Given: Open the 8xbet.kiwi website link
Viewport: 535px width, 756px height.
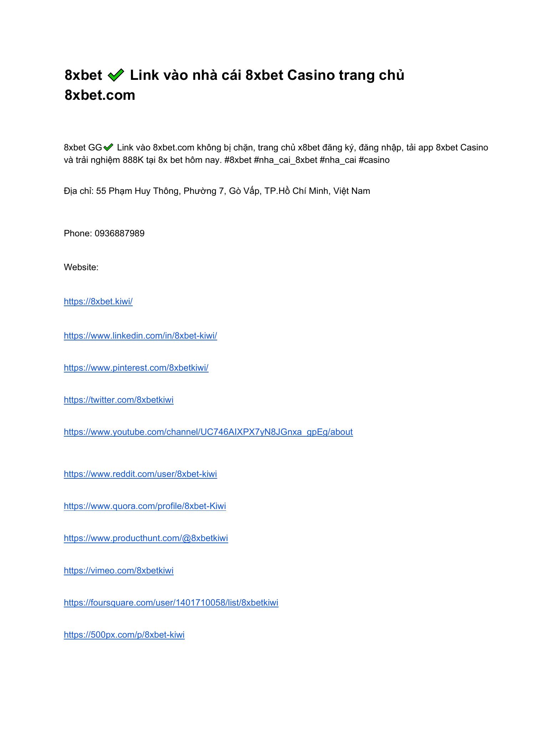Looking at the screenshot, I should [98, 302].
